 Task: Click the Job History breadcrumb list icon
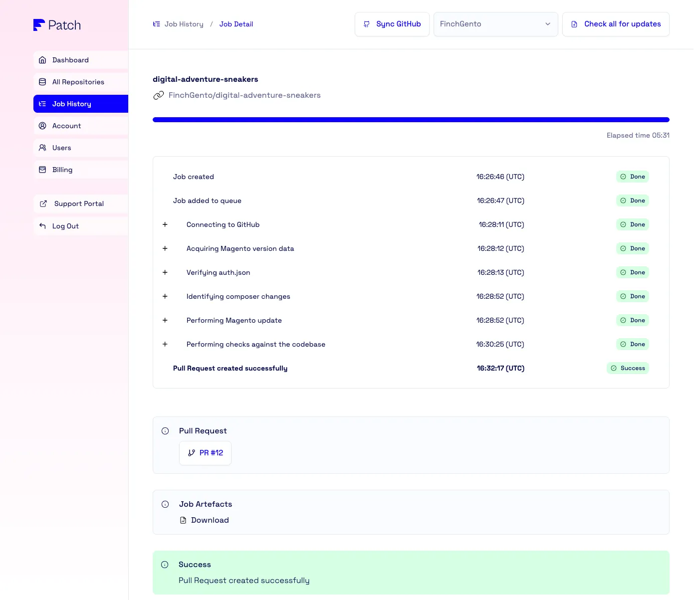tap(157, 24)
